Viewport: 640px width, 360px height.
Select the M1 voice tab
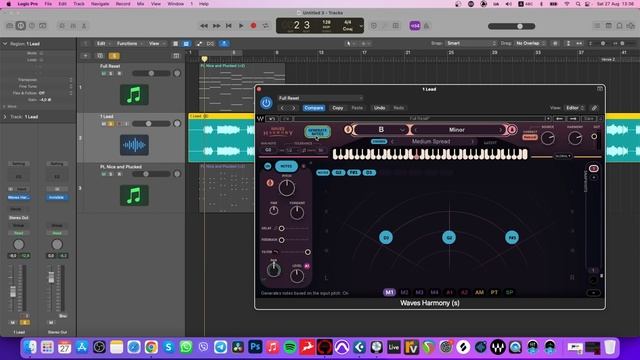pyautogui.click(x=389, y=292)
